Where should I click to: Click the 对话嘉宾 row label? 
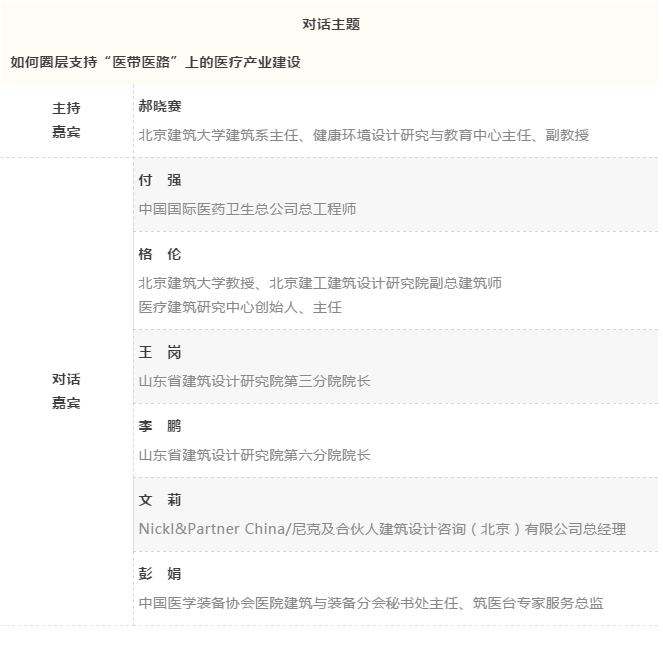[66, 391]
